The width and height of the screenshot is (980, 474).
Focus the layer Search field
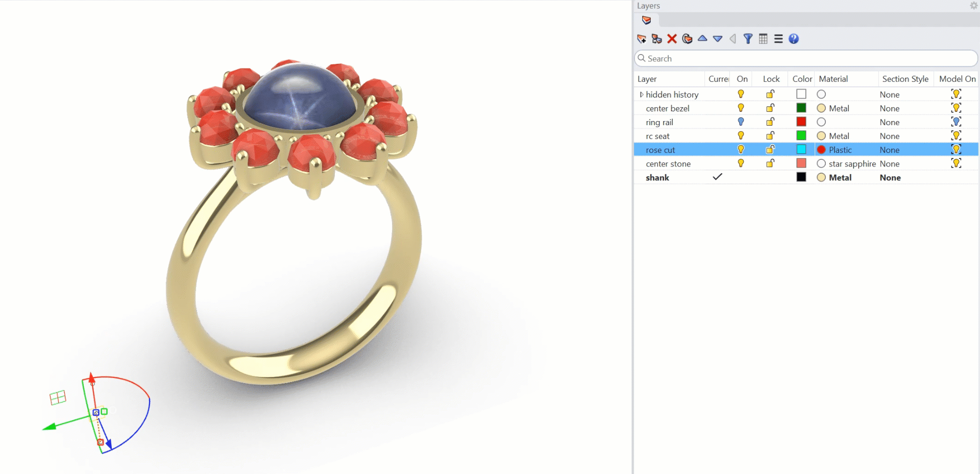click(x=806, y=59)
